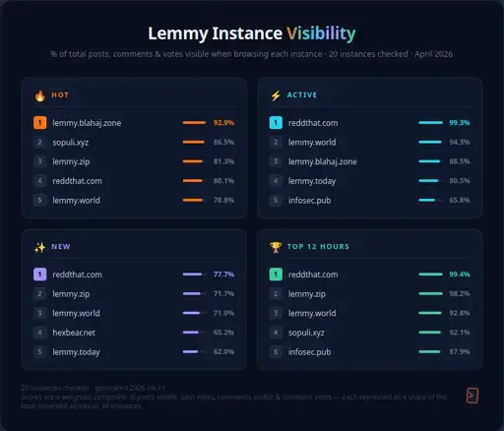Click cyan rank 1 badge in ACTIVE panel
Screen dimensions: 504x431
tap(276, 123)
